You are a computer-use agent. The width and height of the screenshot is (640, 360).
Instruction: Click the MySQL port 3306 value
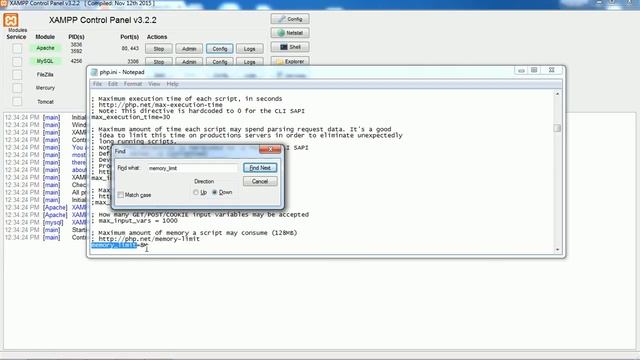(133, 62)
